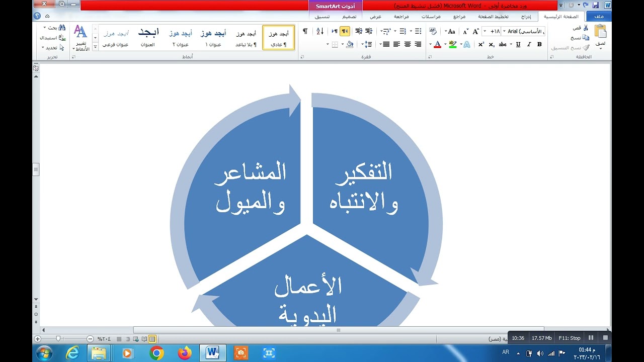Image resolution: width=644 pixels, height=362 pixels.
Task: Apply text highlight color marker
Action: tap(453, 44)
